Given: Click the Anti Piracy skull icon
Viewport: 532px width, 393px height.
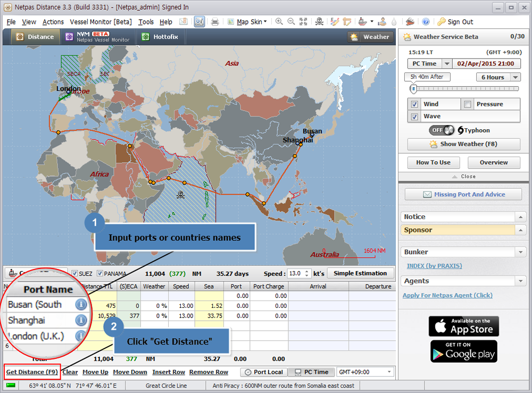Looking at the screenshot, I should pos(320,22).
